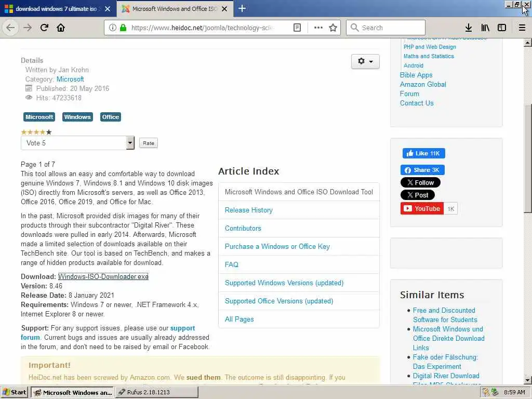Toggle reader view icon

click(297, 28)
